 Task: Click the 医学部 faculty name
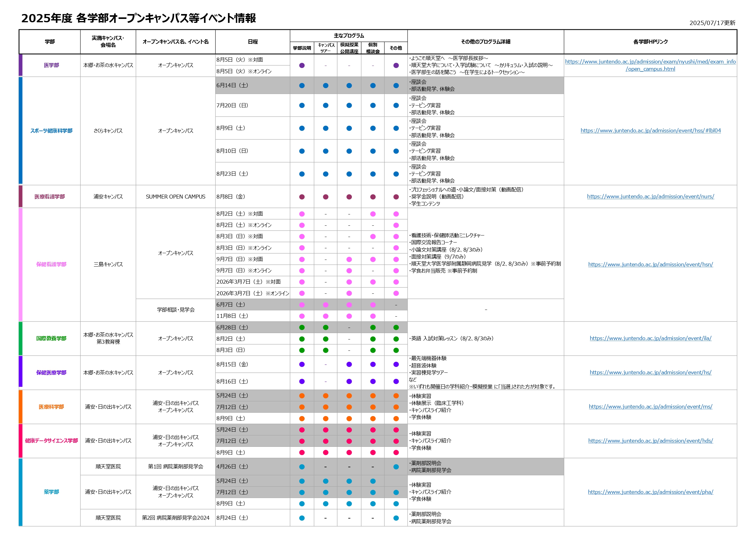[x=52, y=65]
